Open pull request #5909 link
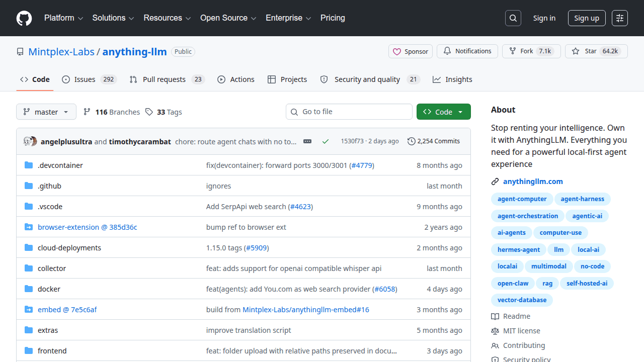The height and width of the screenshot is (362, 644). 256,248
